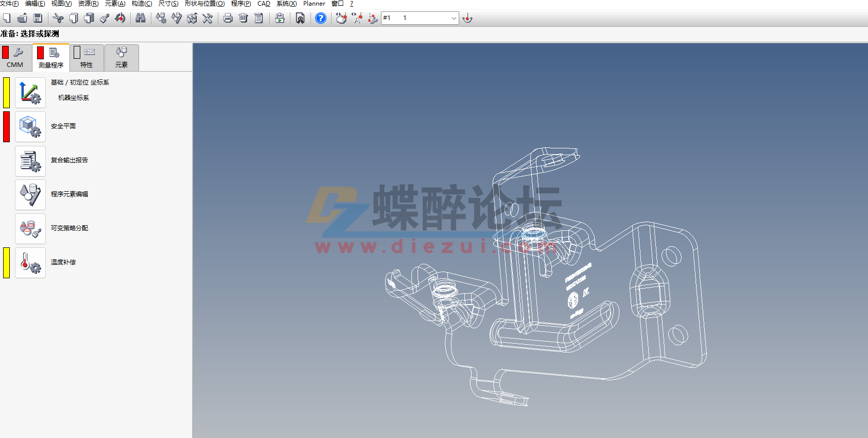Click the elements with gear toolbar icon

point(161,19)
